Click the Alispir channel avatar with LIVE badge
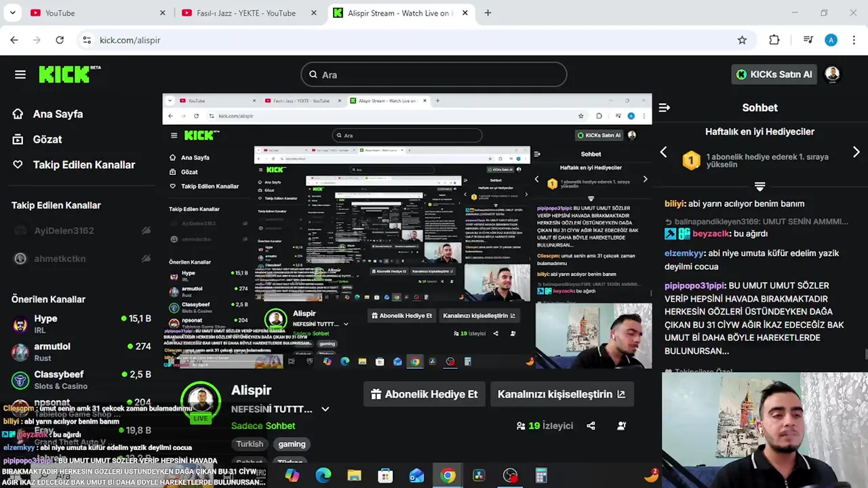This screenshot has width=868, height=488. point(201,402)
